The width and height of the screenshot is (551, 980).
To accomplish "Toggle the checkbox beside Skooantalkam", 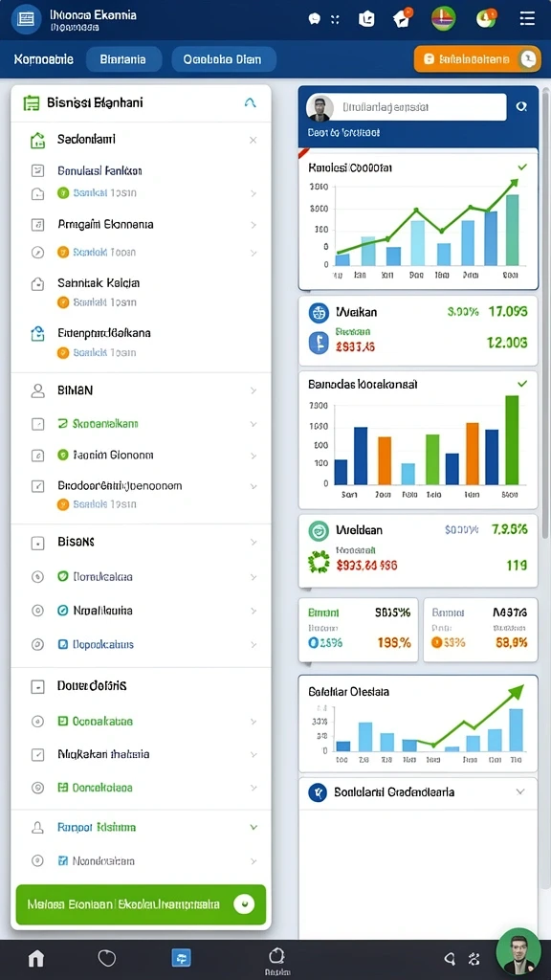I will (x=38, y=424).
